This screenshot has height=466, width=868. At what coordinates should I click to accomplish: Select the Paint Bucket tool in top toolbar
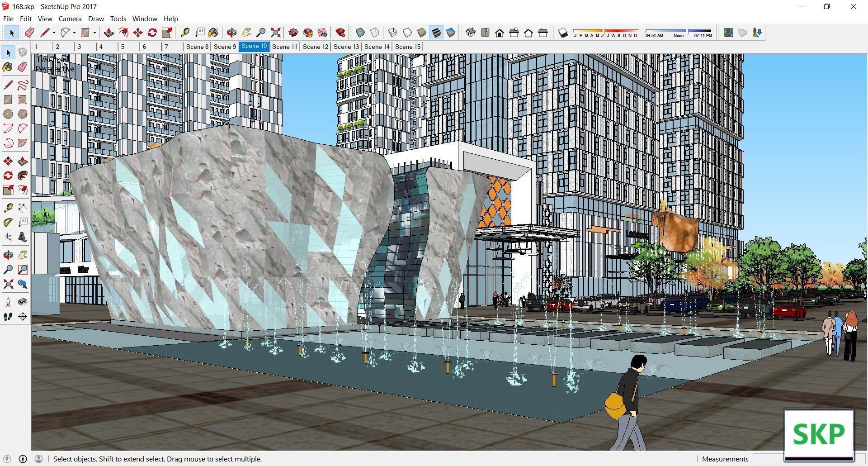tap(213, 33)
